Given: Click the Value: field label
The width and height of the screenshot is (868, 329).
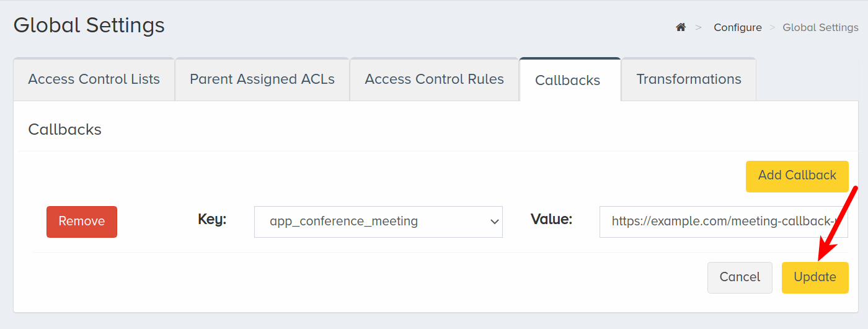Looking at the screenshot, I should 551,219.
